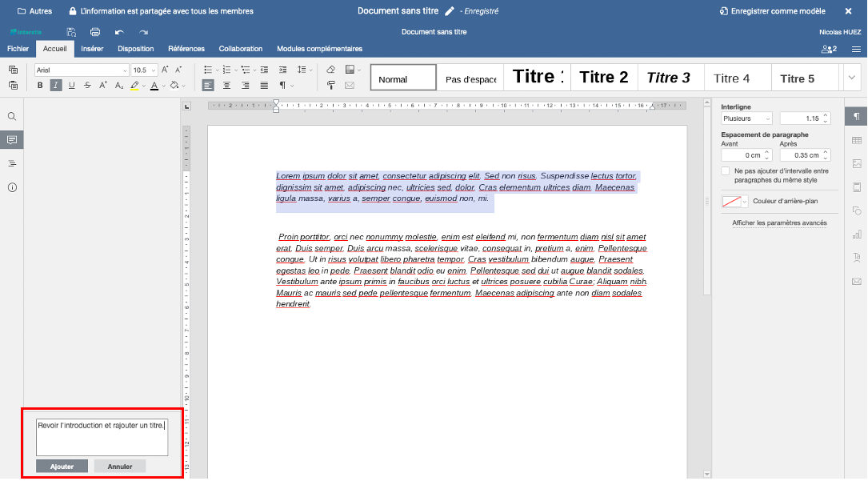
Task: Open the line spacing dropdown in toolbar
Action: click(x=305, y=70)
